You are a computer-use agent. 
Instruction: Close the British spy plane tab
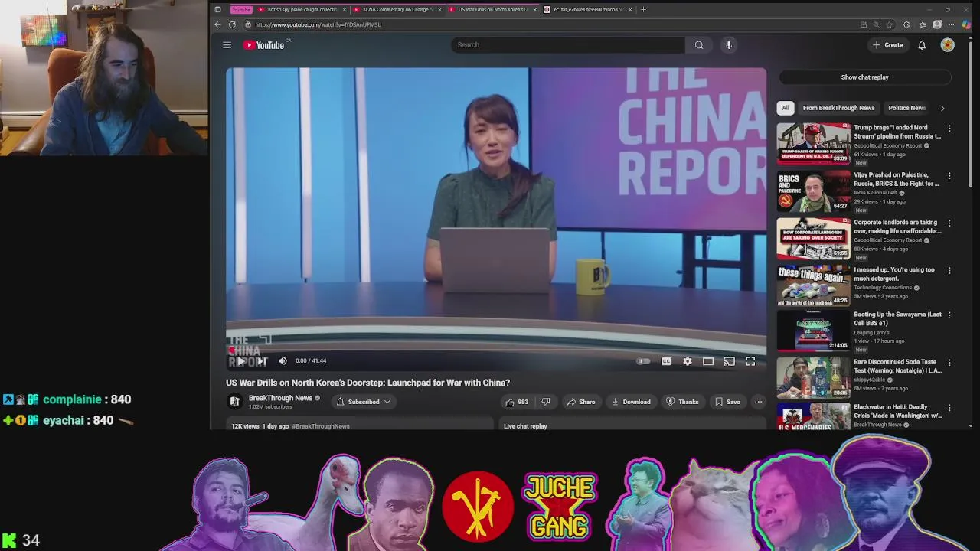pyautogui.click(x=344, y=9)
